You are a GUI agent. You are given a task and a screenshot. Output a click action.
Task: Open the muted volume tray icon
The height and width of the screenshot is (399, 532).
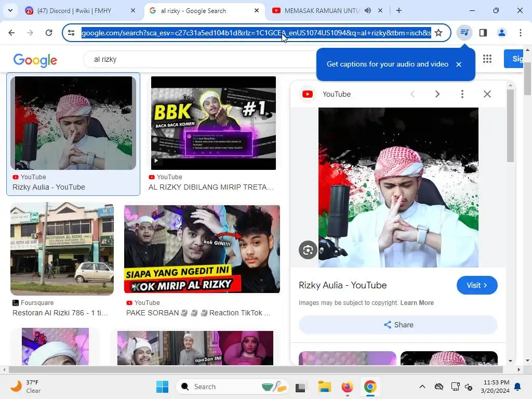click(x=469, y=387)
